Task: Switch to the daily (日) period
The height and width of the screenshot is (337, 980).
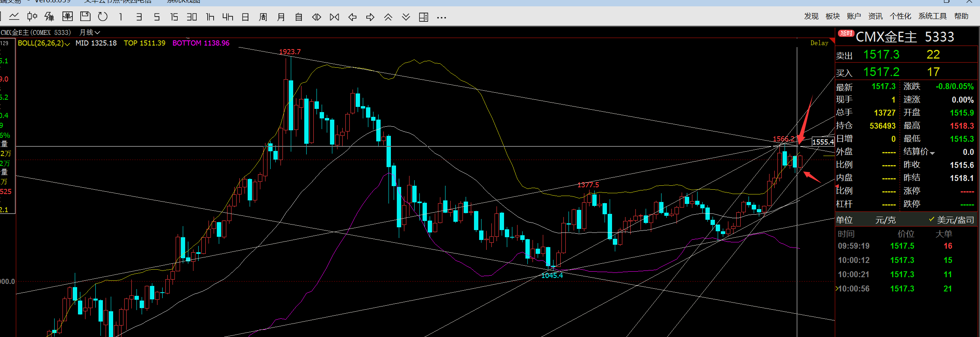Action: tap(245, 17)
